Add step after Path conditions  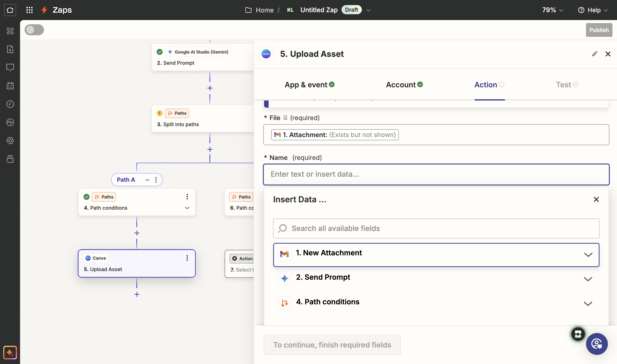coord(137,233)
